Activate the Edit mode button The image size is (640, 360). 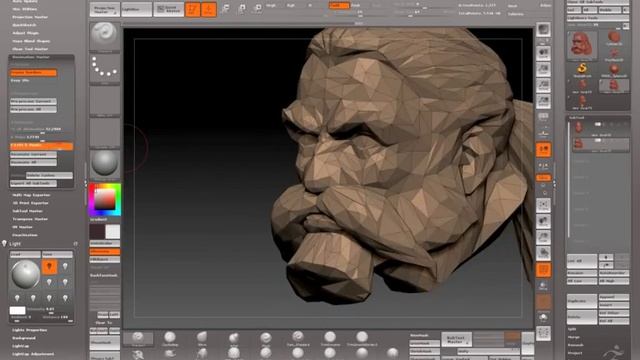[193, 9]
